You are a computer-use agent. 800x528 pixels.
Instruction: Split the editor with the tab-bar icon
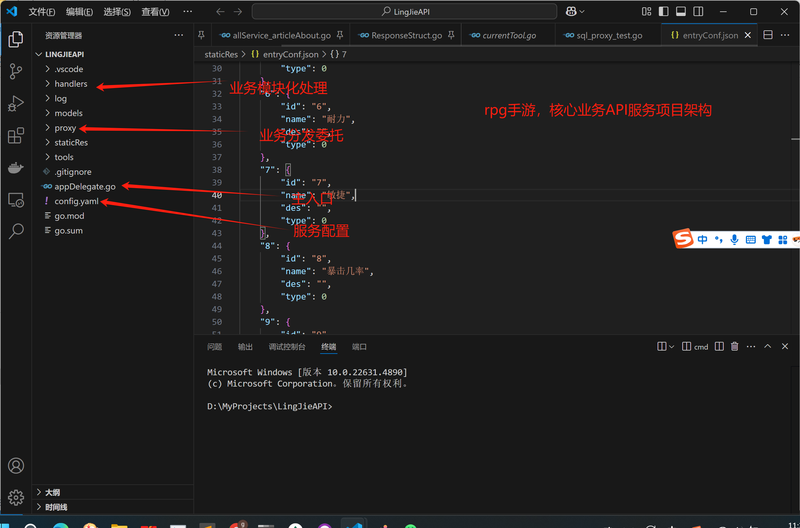[767, 35]
